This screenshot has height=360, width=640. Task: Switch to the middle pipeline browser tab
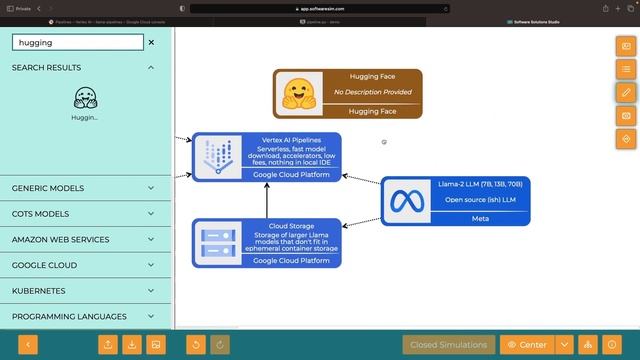[x=320, y=22]
